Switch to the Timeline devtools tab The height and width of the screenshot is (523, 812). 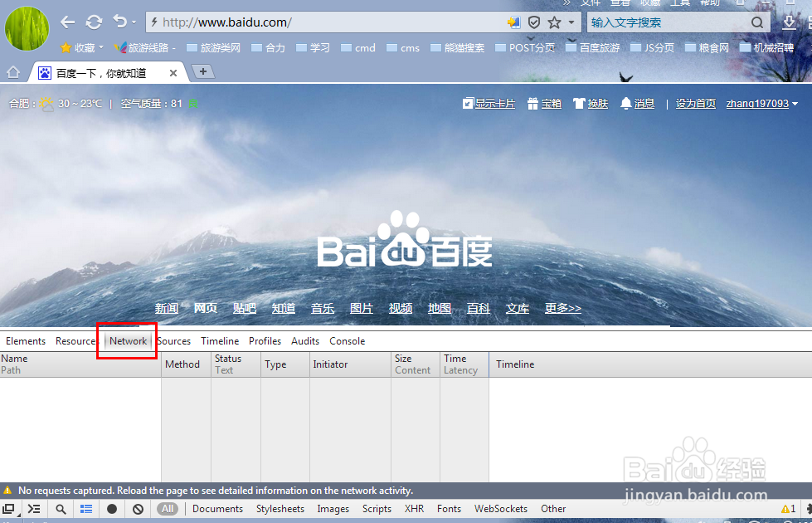point(220,341)
